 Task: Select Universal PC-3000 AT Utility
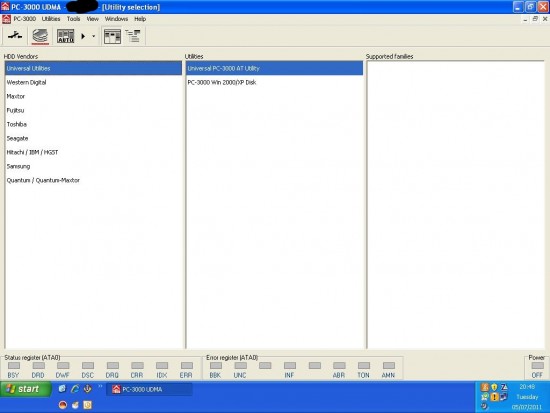coord(275,68)
